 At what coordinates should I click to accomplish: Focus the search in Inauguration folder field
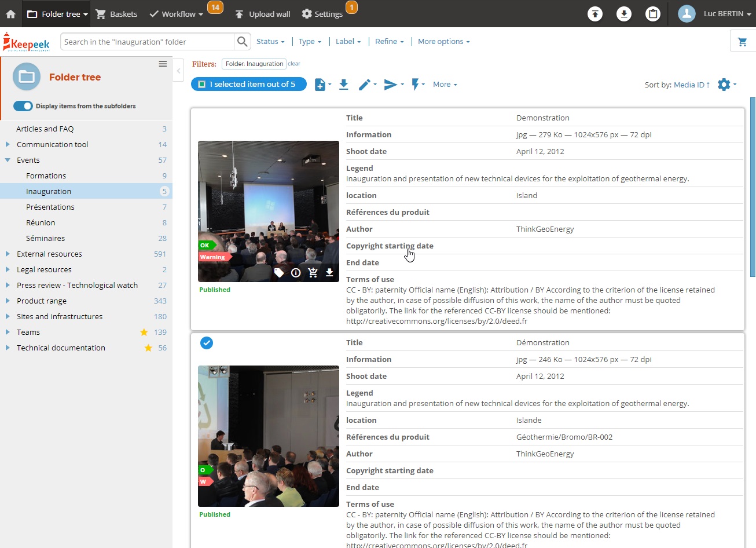[148, 42]
